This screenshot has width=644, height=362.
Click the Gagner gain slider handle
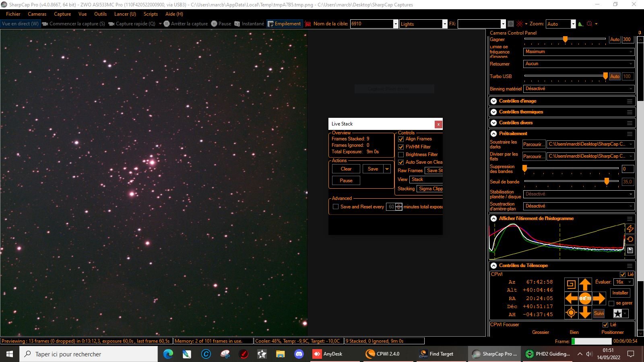point(565,39)
